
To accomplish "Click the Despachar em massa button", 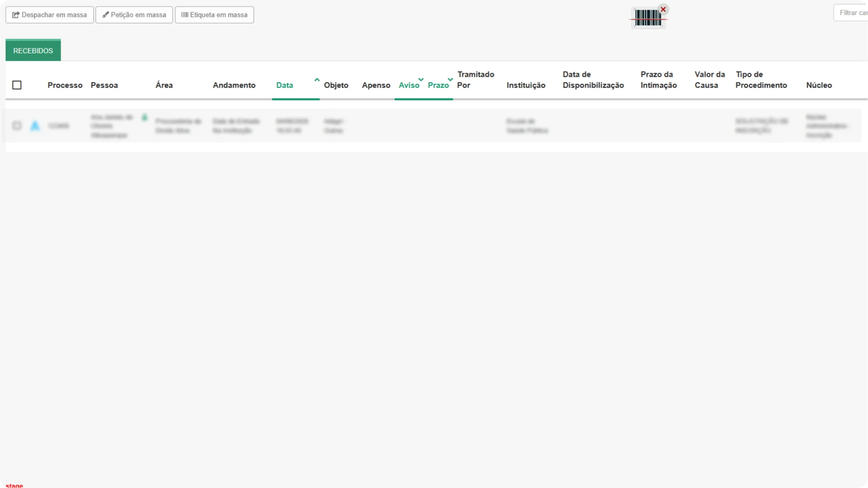I will (x=49, y=15).
